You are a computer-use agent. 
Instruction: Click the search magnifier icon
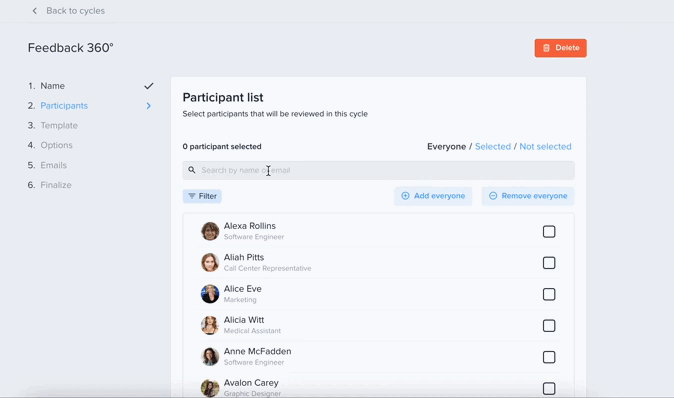(192, 170)
